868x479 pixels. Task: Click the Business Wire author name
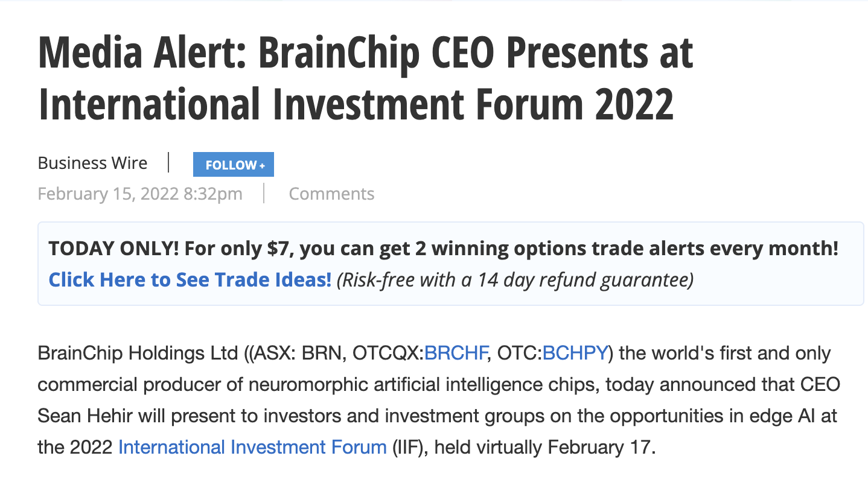(92, 163)
